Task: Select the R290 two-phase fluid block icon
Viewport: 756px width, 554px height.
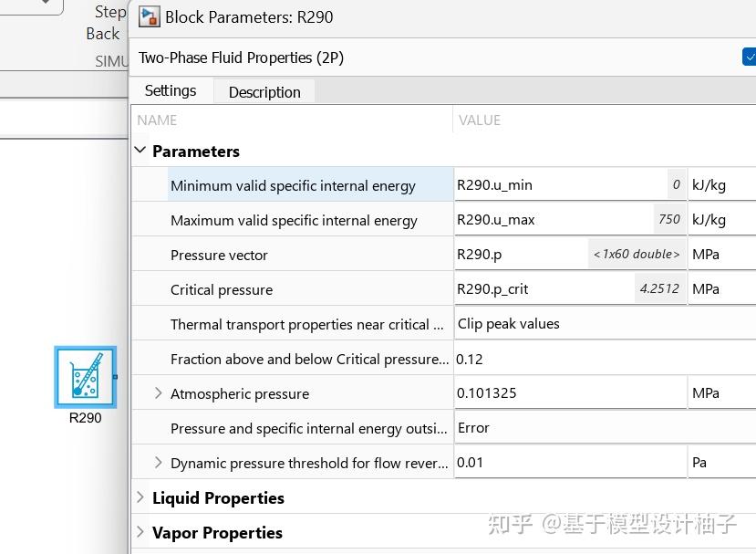Action: [x=85, y=378]
